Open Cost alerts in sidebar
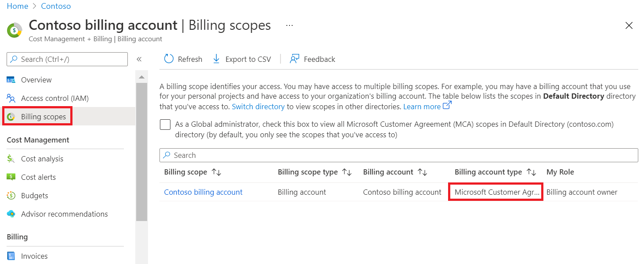This screenshot has height=264, width=644. pyautogui.click(x=38, y=177)
